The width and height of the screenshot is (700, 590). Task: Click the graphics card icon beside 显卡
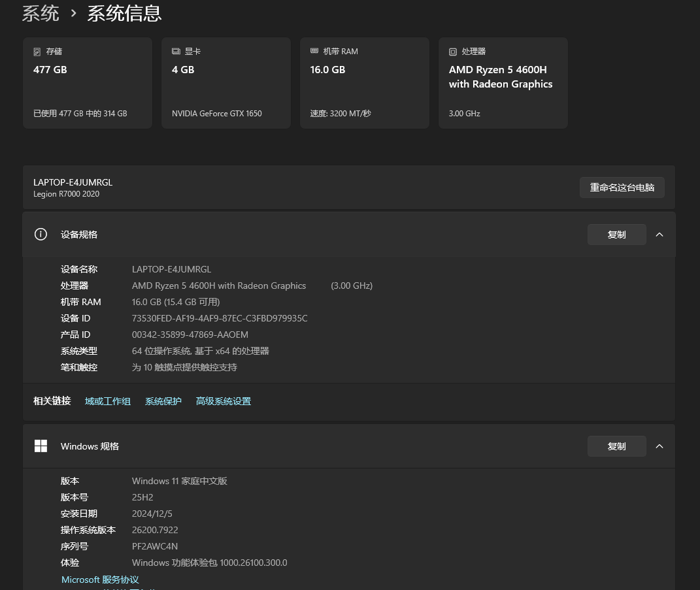176,52
